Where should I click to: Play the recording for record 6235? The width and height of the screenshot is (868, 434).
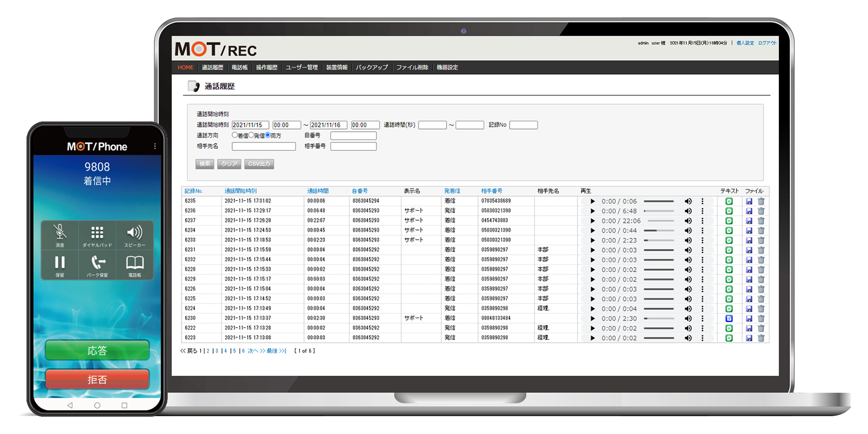593,202
